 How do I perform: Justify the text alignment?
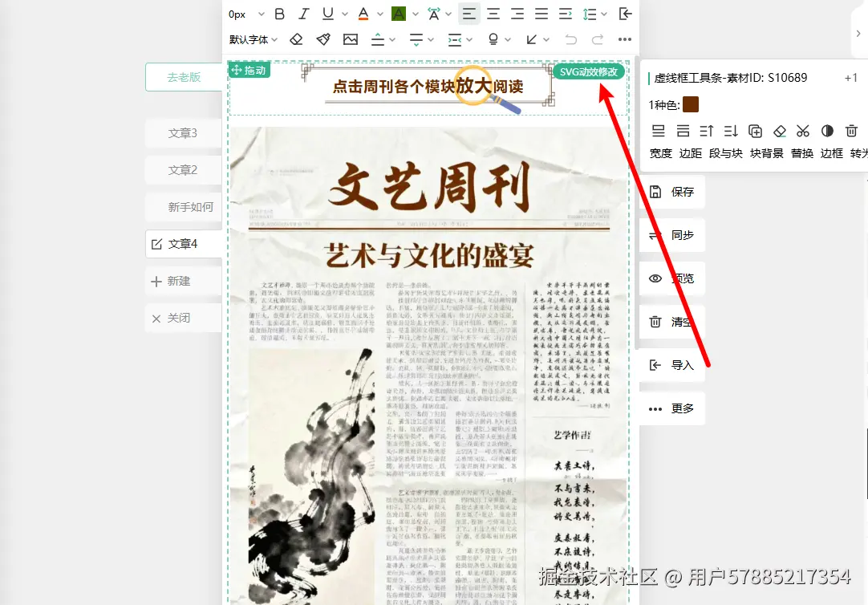541,14
